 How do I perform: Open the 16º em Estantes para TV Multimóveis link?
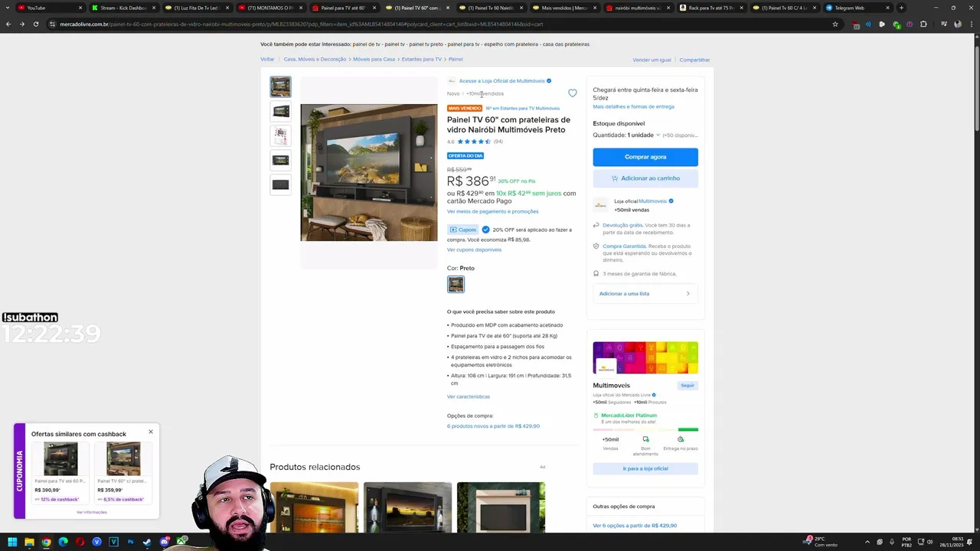coord(522,109)
